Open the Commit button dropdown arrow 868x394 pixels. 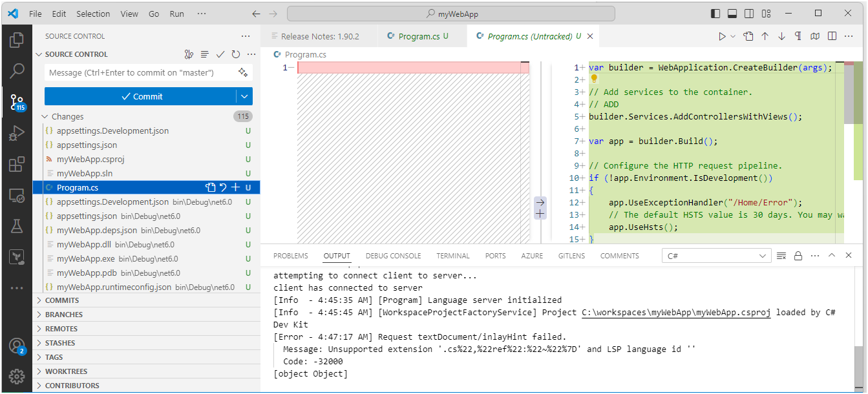tap(244, 96)
